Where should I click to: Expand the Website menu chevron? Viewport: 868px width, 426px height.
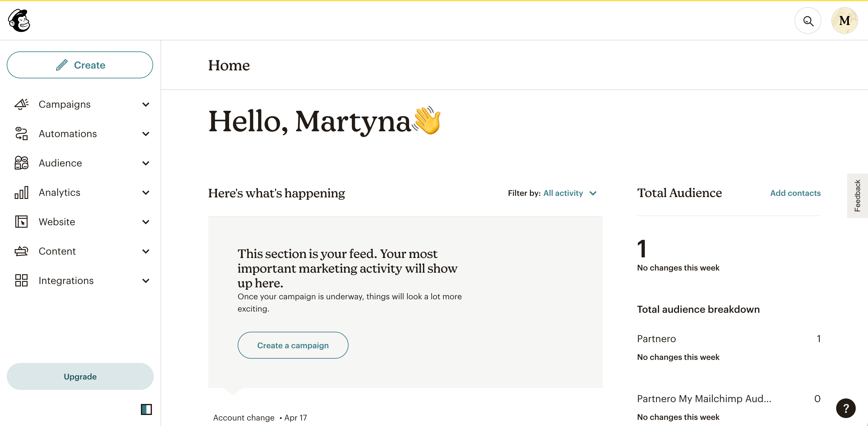click(146, 222)
